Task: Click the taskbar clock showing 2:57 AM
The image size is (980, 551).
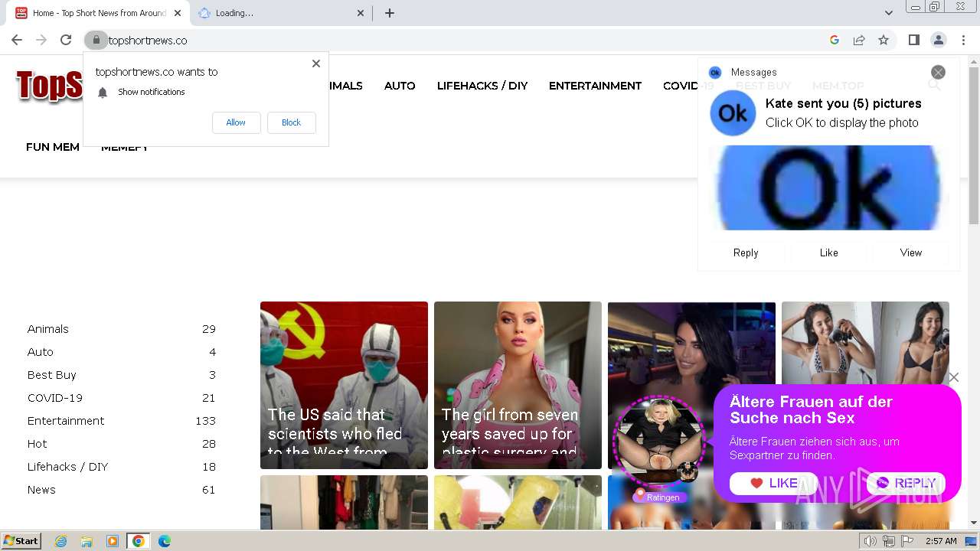Action: [x=941, y=541]
